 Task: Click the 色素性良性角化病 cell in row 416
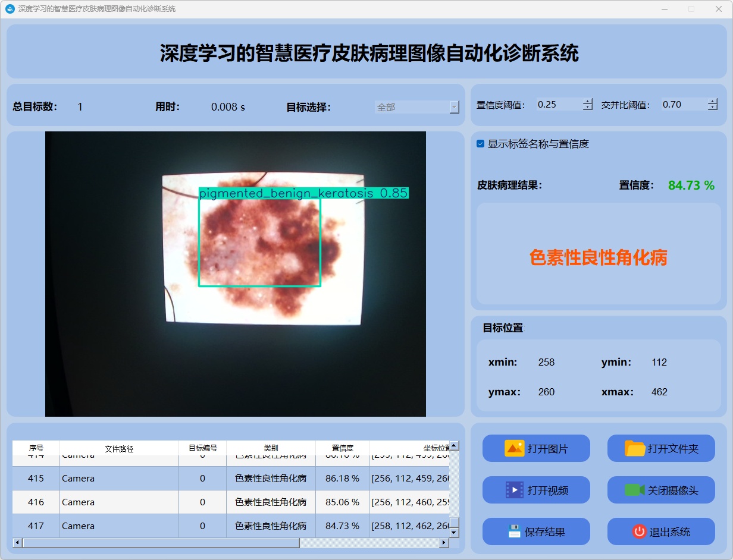click(x=271, y=502)
